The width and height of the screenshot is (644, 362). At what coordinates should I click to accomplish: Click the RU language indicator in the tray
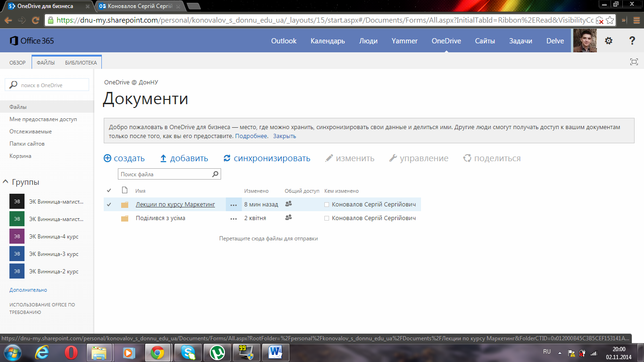(x=547, y=352)
